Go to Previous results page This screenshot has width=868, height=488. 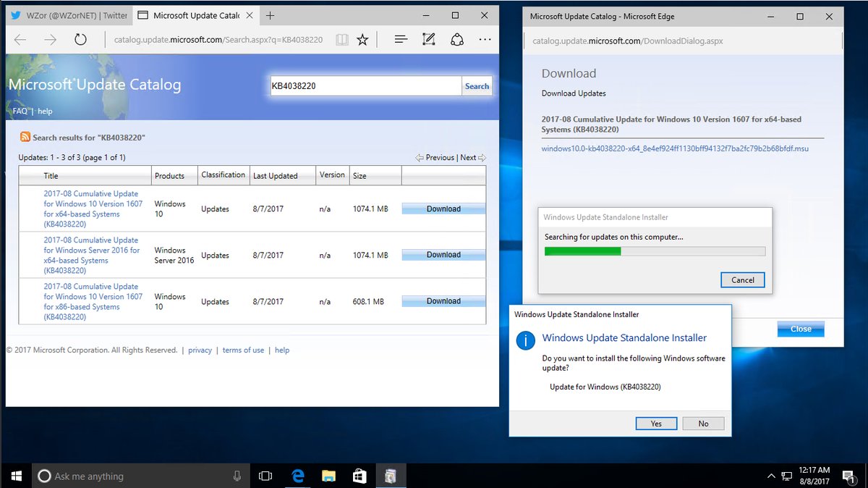435,157
